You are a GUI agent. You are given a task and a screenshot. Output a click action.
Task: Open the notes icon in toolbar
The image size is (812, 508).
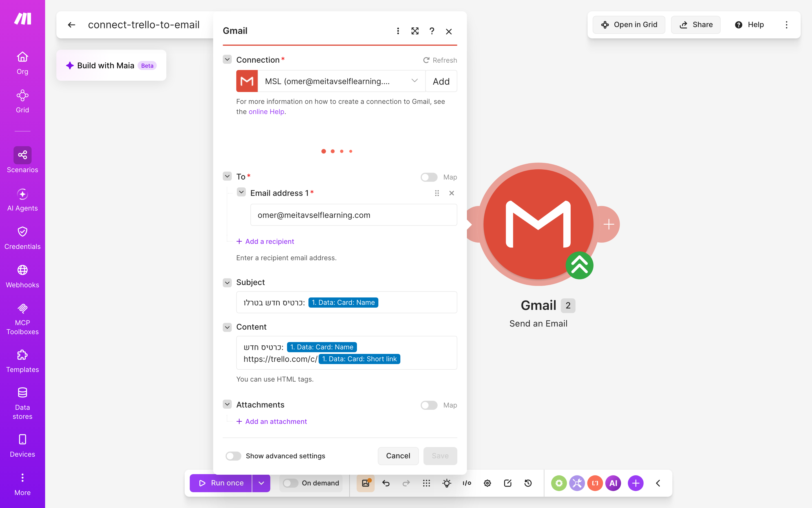click(508, 483)
